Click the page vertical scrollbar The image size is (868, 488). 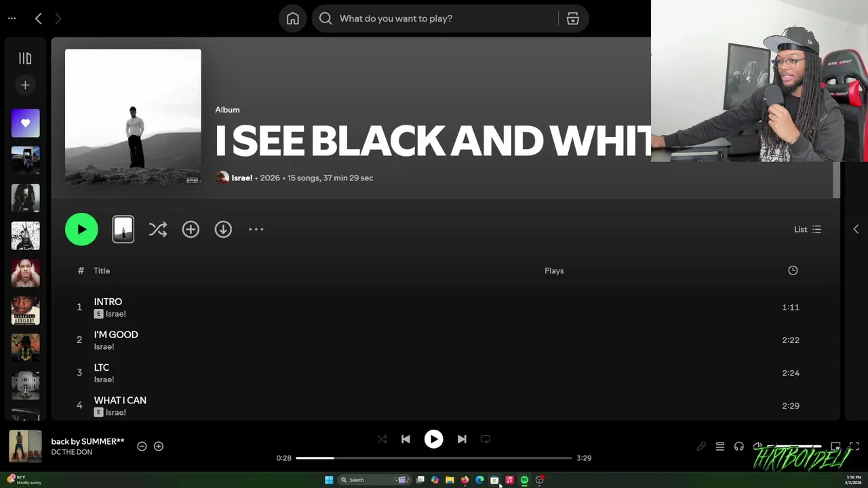(x=836, y=180)
